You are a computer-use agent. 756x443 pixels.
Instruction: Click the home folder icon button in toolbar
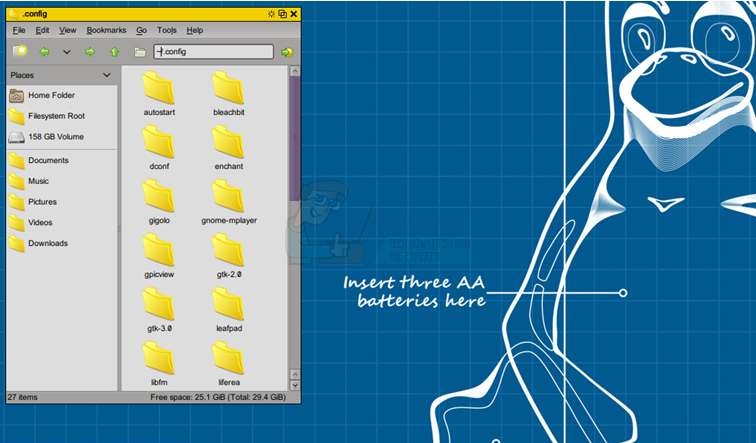[140, 51]
